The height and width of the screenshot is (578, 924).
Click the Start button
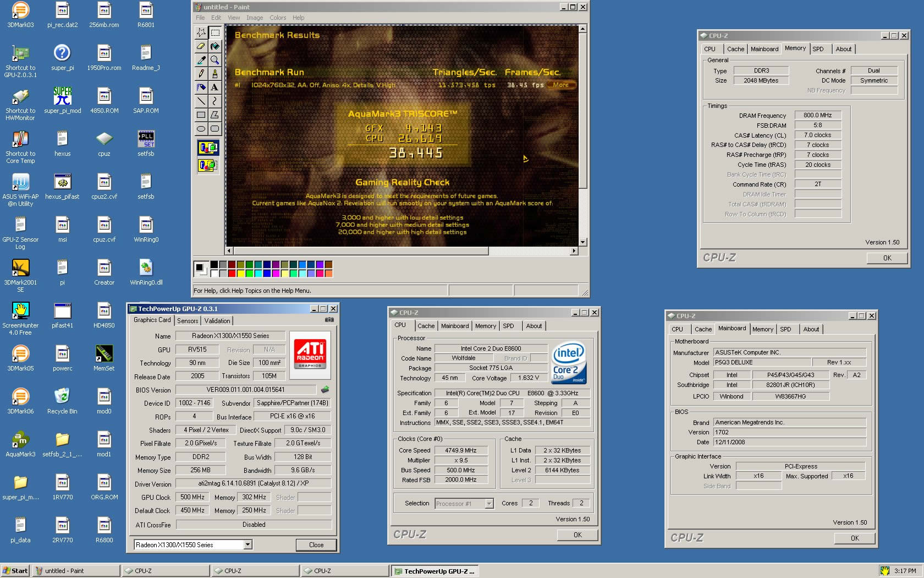click(x=15, y=571)
